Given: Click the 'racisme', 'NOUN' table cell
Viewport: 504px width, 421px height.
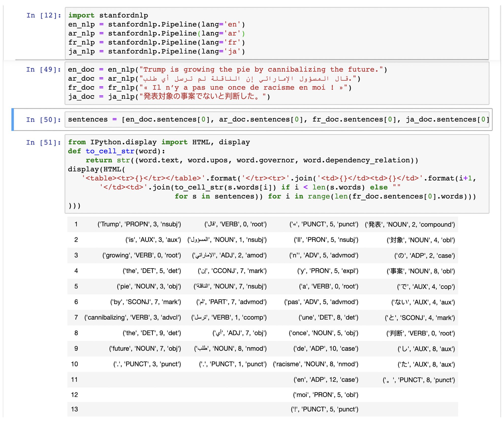Looking at the screenshot, I should click(x=315, y=364).
